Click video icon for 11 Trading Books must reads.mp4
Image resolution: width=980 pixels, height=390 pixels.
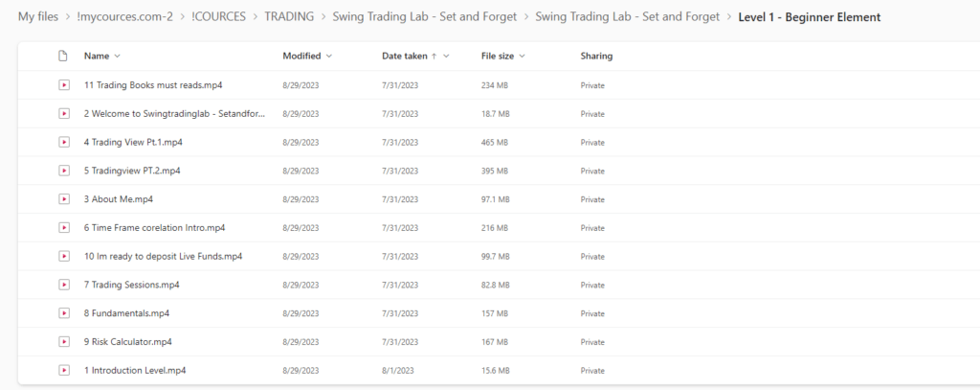(x=63, y=85)
